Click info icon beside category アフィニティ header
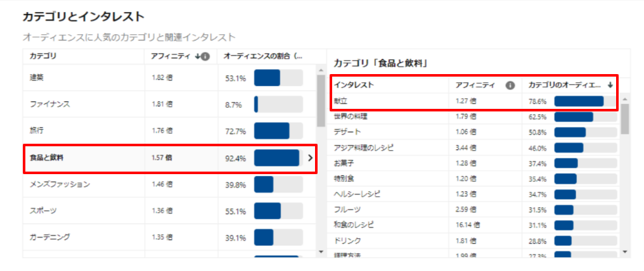The height and width of the screenshot is (271, 644). pos(205,56)
